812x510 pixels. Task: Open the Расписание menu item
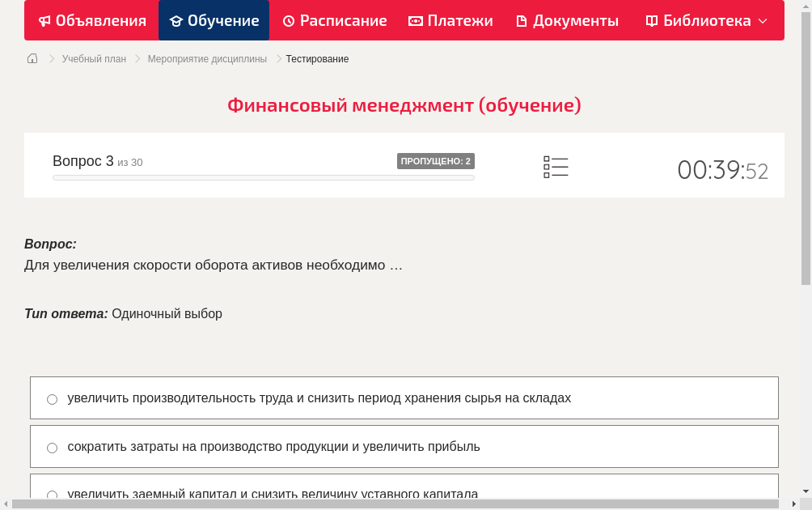pyautogui.click(x=334, y=20)
